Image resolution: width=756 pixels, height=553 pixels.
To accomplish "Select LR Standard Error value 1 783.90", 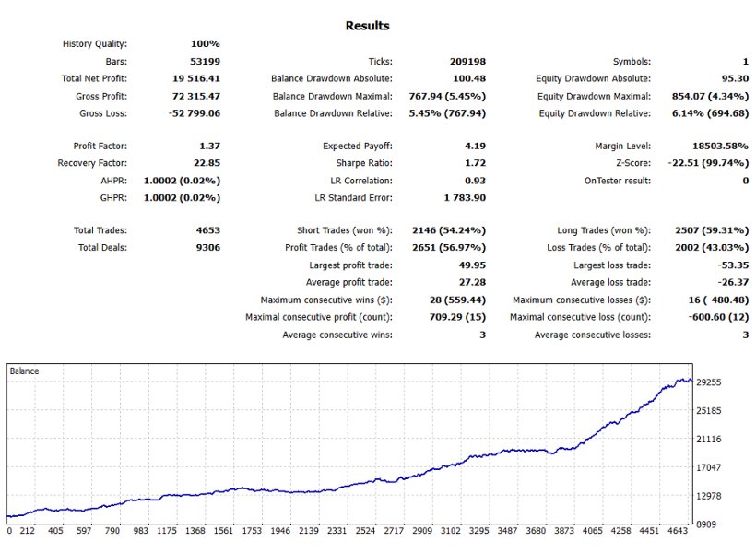I will 465,197.
